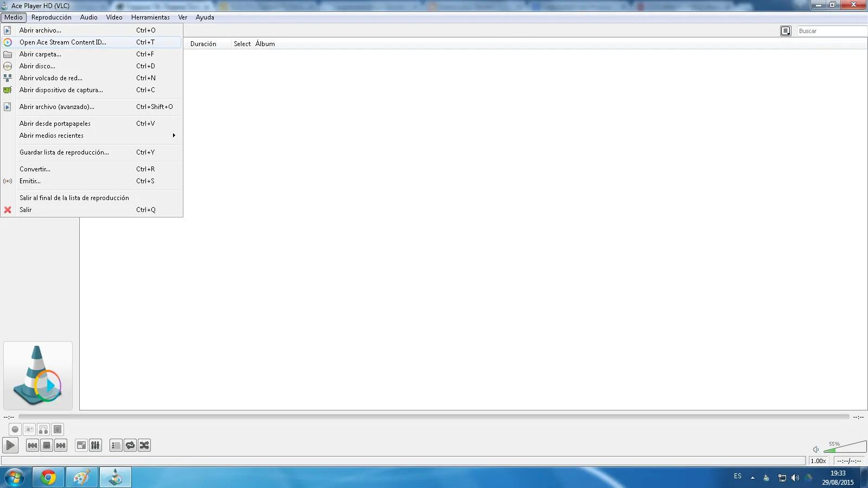
Task: Open the system volume tray icon
Action: pos(795,478)
